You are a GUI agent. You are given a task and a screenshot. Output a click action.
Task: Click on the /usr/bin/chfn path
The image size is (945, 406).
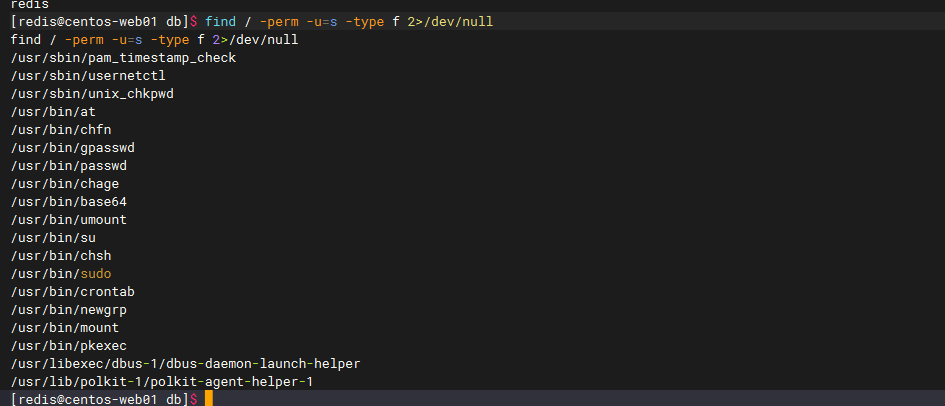coord(60,130)
